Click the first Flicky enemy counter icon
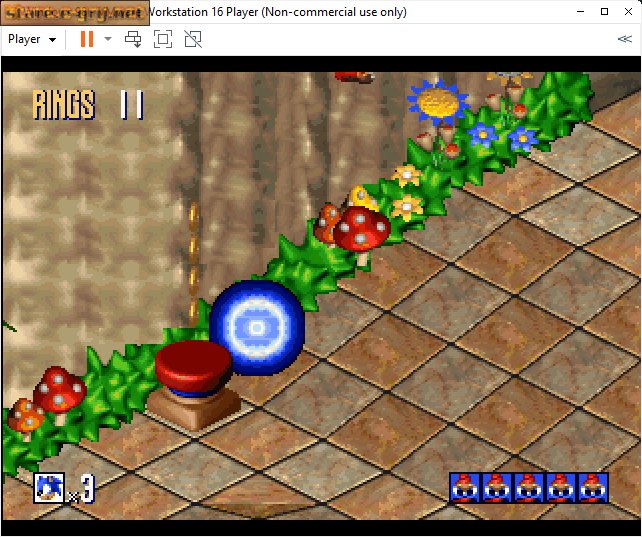Viewport: 642px width, 537px height. [465, 488]
